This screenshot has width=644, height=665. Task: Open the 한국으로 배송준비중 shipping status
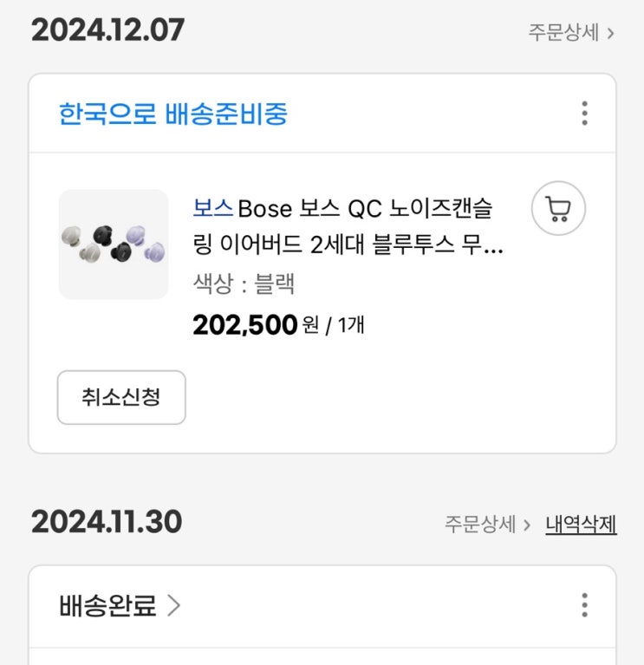pyautogui.click(x=173, y=114)
